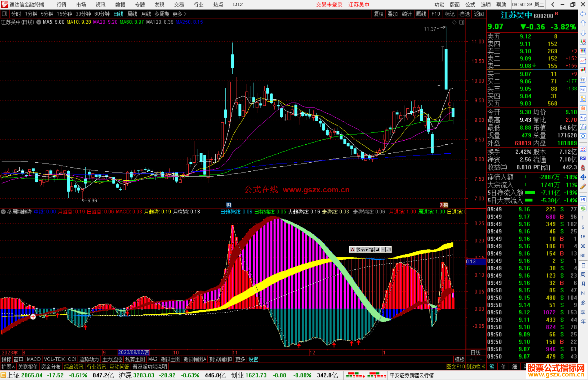This screenshot has height=380, width=588.
Task: Expand the 扩展 panel at bottom left
Action: click(x=8, y=367)
